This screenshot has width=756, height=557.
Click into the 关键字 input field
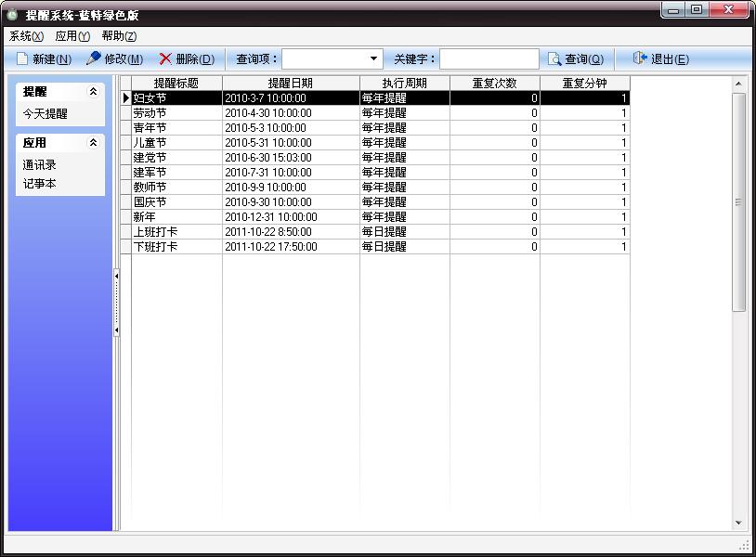[x=489, y=58]
